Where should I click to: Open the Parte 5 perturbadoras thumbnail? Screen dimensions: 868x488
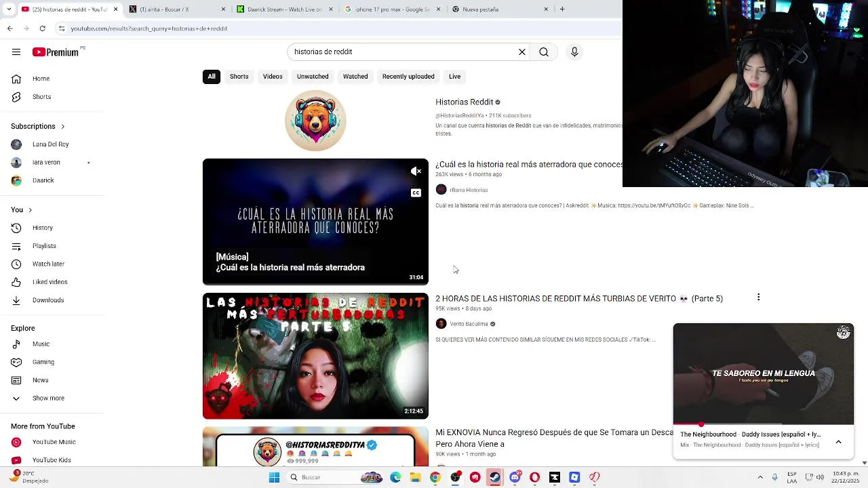[315, 356]
